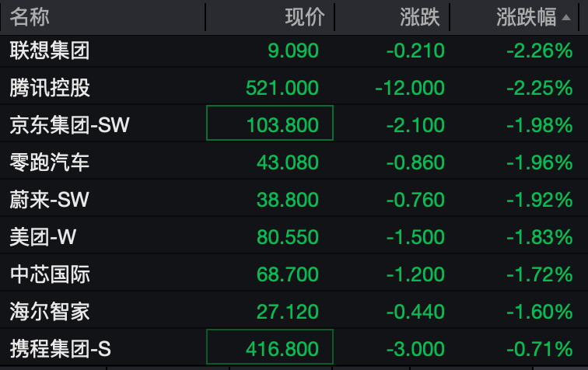Click the -0.71% change percentage
This screenshot has height=370, width=588.
539,349
